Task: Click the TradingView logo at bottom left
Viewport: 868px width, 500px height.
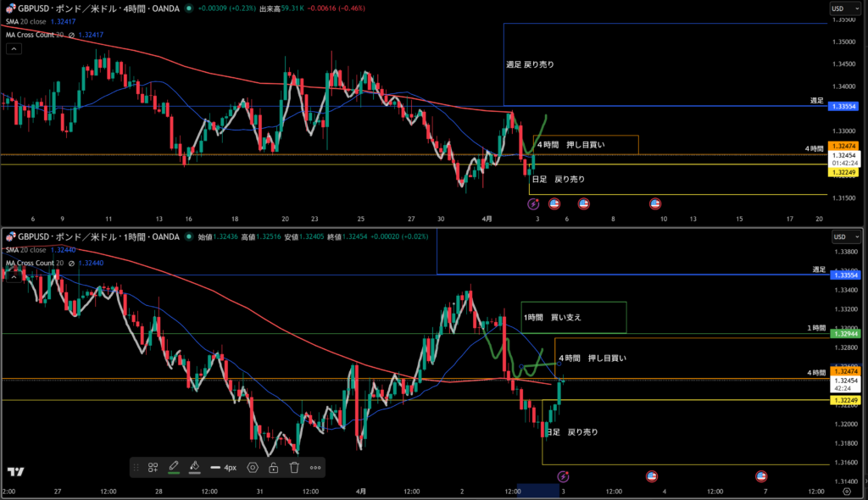Action: click(14, 472)
